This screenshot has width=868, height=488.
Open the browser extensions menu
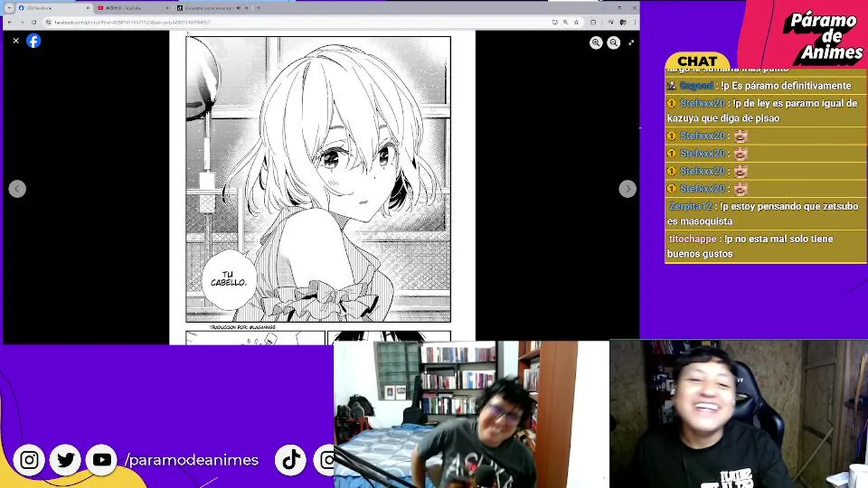[593, 22]
